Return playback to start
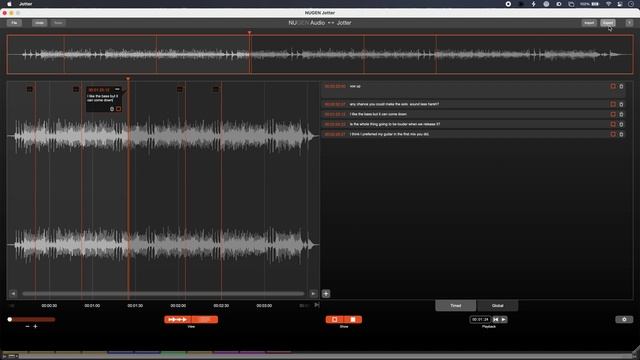The width and height of the screenshot is (640, 360). [496, 319]
